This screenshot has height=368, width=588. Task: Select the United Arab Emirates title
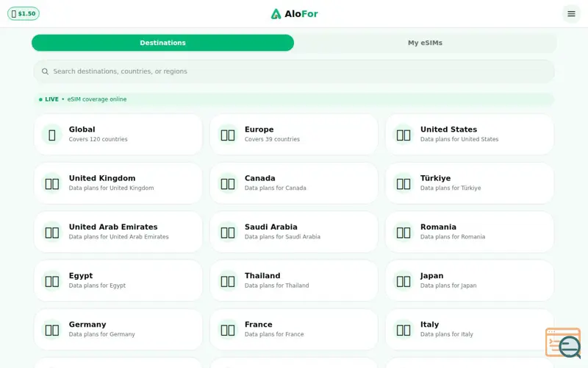pyautogui.click(x=113, y=227)
